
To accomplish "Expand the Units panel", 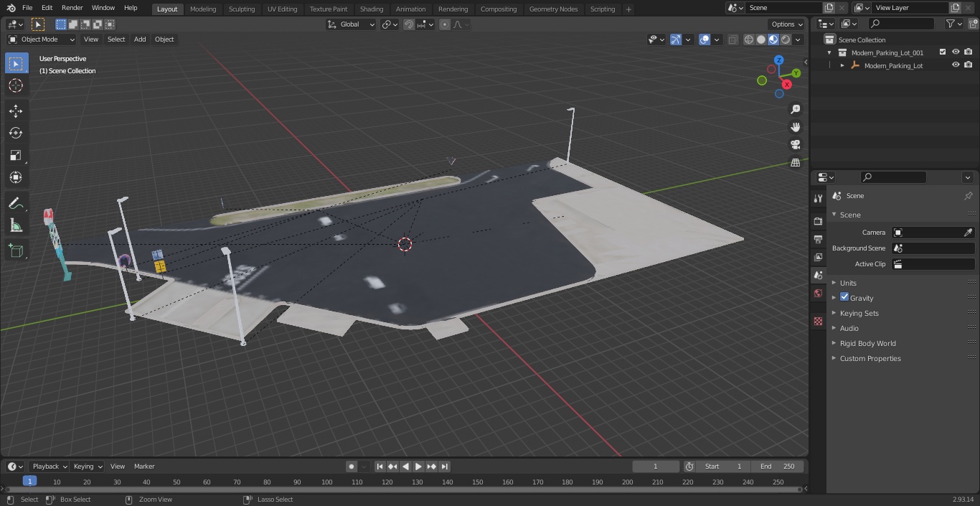I will click(x=848, y=283).
